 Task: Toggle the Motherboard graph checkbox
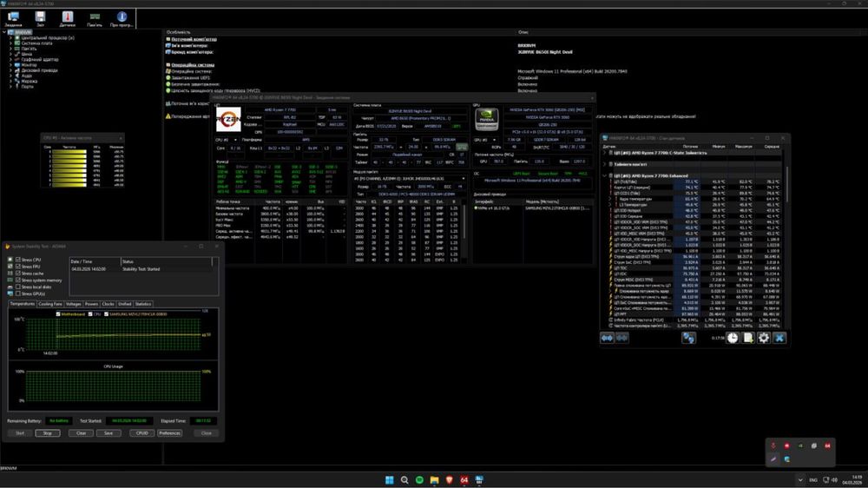(58, 314)
